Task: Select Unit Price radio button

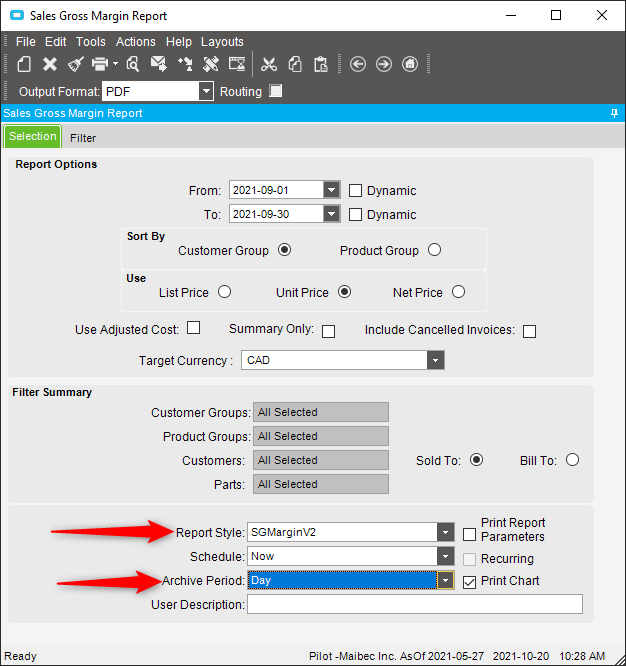Action: 344,292
